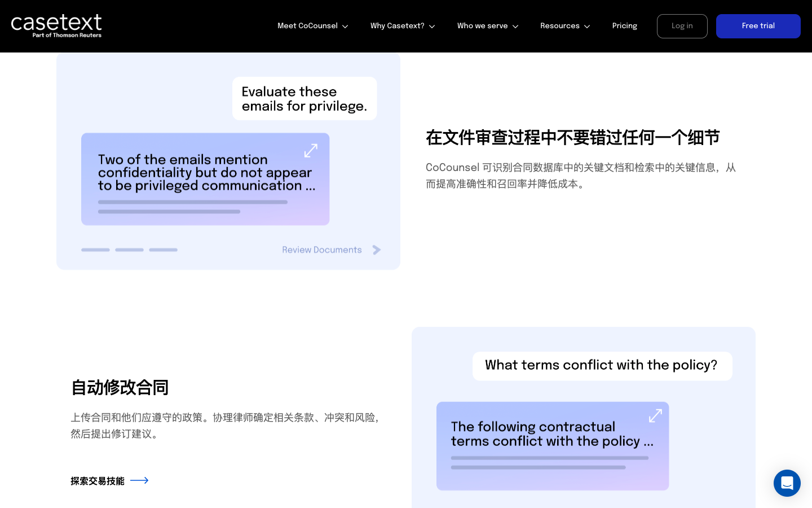Expand the privilege email response card

311,151
